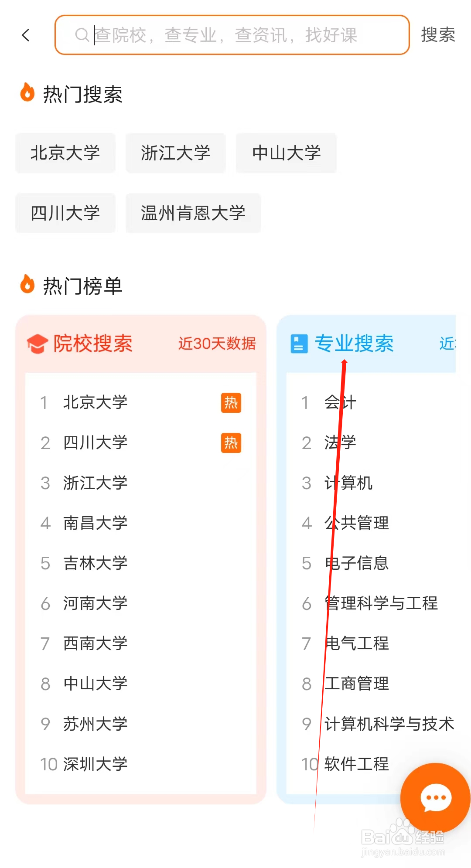Viewport: 471px width, 868px height.
Task: Tap the 热 badge next to 四川大学
Action: (230, 443)
